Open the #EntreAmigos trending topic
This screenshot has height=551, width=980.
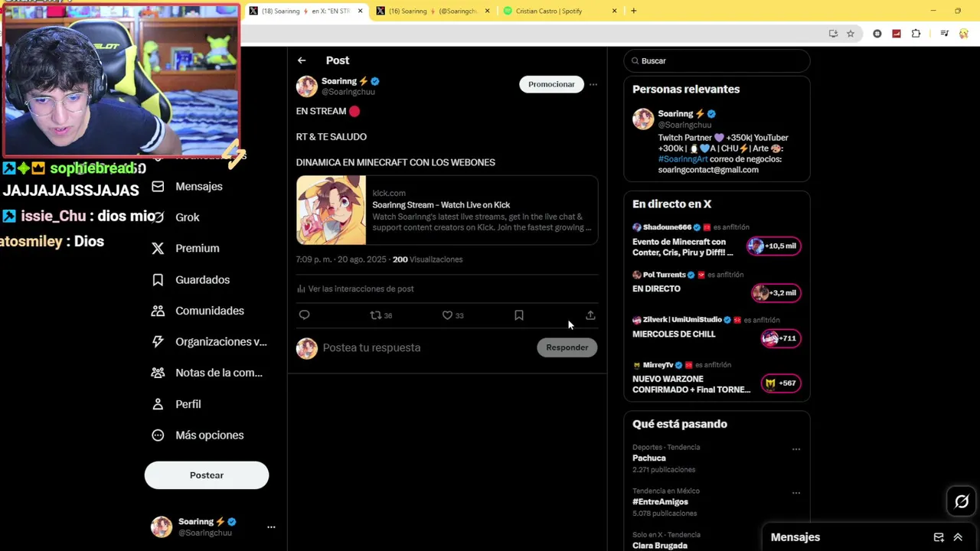660,502
